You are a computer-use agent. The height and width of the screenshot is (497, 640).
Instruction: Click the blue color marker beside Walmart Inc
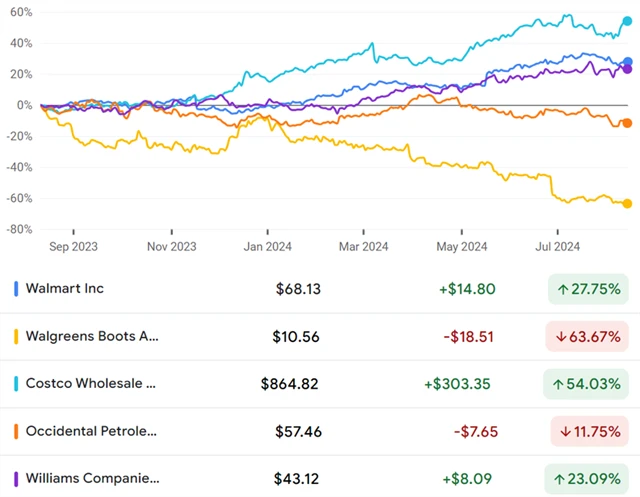[x=17, y=289]
